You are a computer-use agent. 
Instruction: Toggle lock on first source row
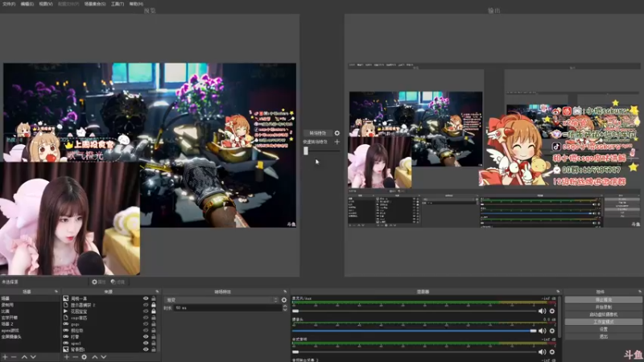point(153,298)
